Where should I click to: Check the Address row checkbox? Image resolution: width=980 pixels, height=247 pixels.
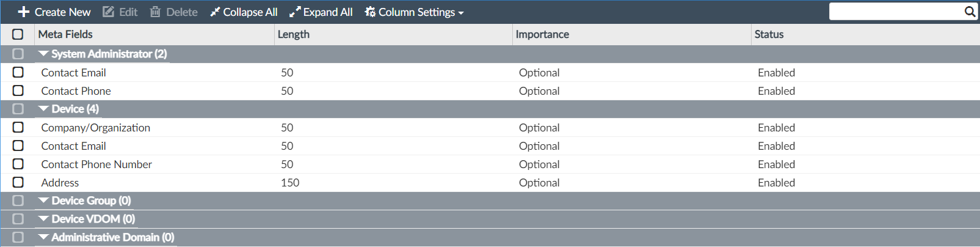click(x=18, y=182)
